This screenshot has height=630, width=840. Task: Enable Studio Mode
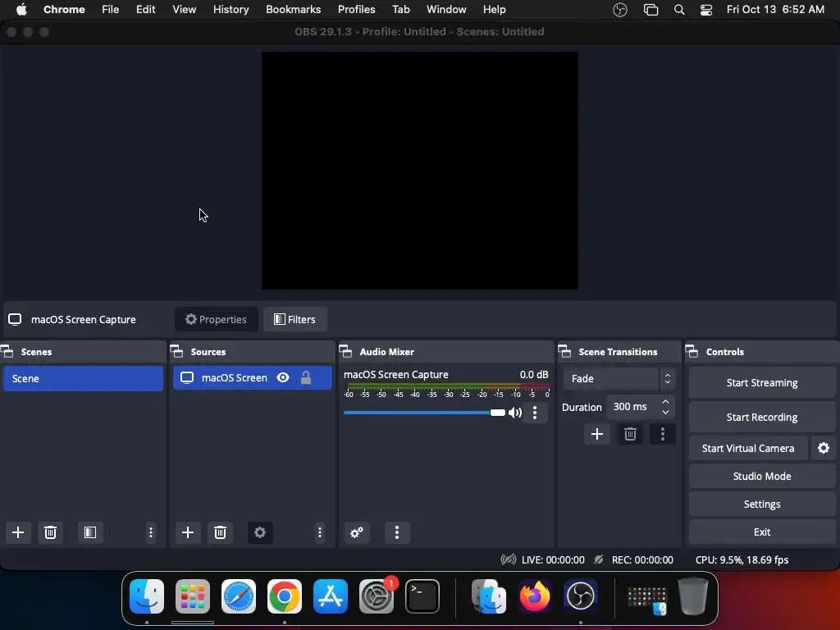click(x=762, y=477)
